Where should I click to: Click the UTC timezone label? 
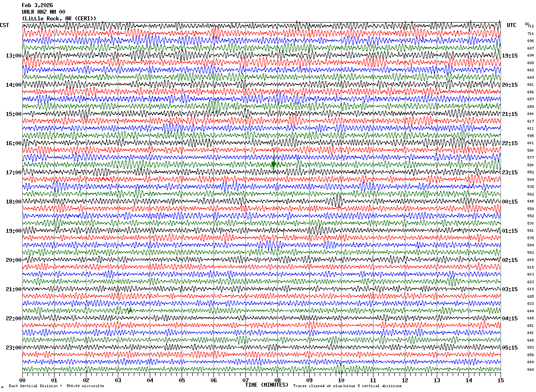click(512, 25)
